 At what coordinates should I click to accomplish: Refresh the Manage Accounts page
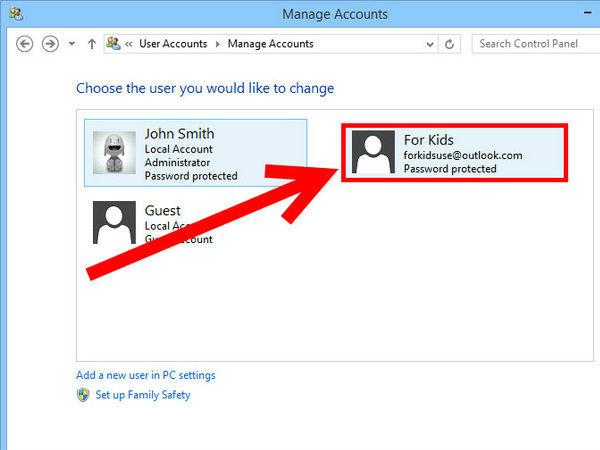point(450,44)
